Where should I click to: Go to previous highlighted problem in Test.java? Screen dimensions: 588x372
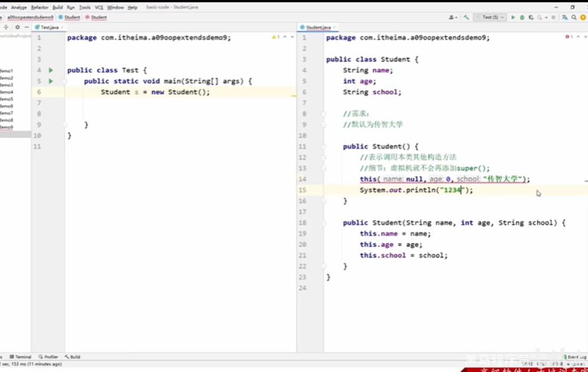point(285,37)
